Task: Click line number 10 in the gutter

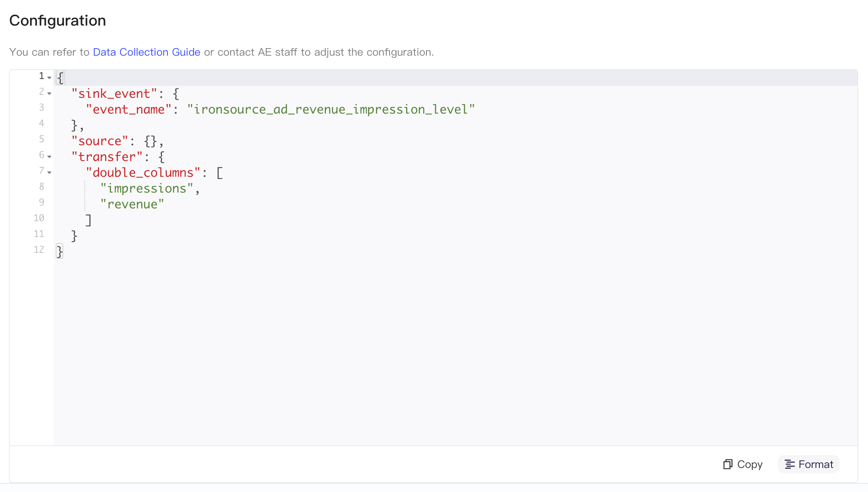Action: click(x=39, y=218)
